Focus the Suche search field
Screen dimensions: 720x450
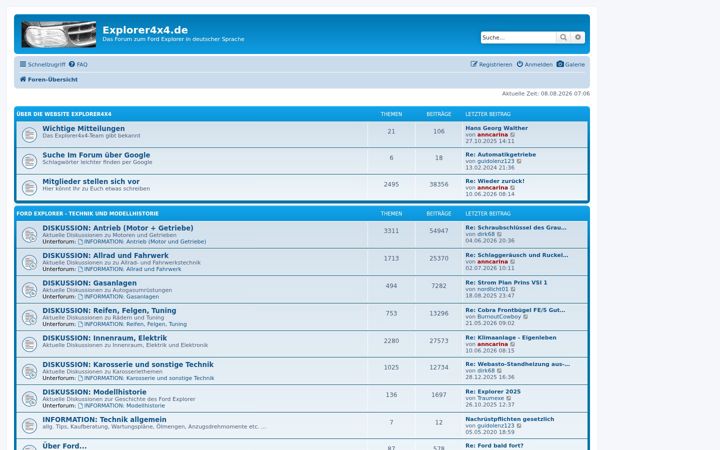[x=518, y=37]
